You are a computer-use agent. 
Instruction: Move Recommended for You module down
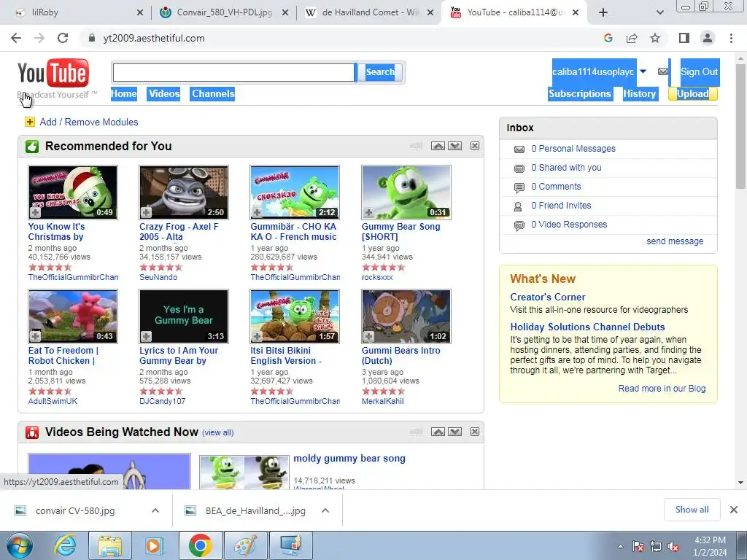(455, 146)
